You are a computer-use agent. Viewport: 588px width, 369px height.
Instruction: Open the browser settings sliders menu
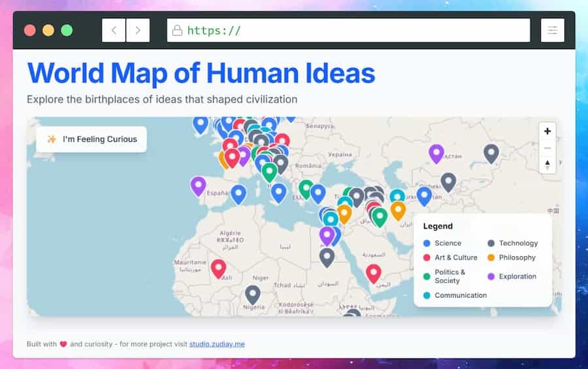[x=552, y=30]
